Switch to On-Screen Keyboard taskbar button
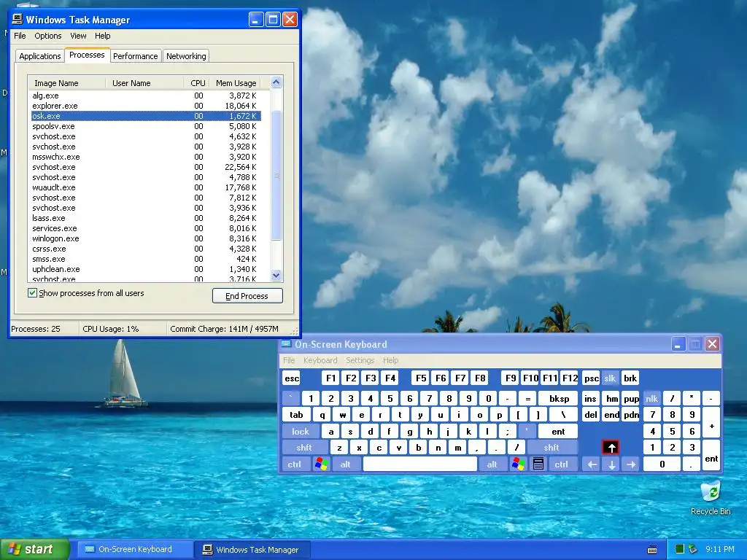 click(135, 549)
